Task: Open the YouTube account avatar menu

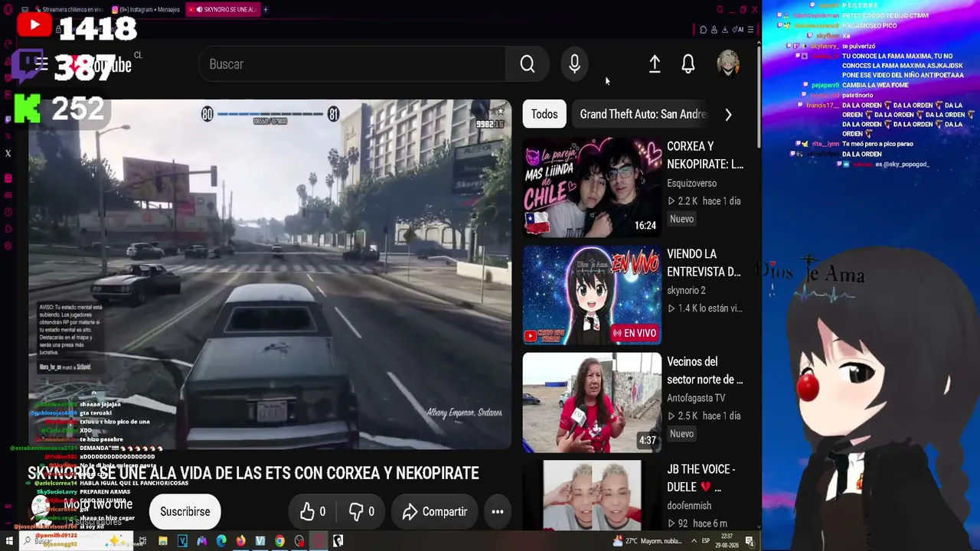Action: click(x=728, y=64)
